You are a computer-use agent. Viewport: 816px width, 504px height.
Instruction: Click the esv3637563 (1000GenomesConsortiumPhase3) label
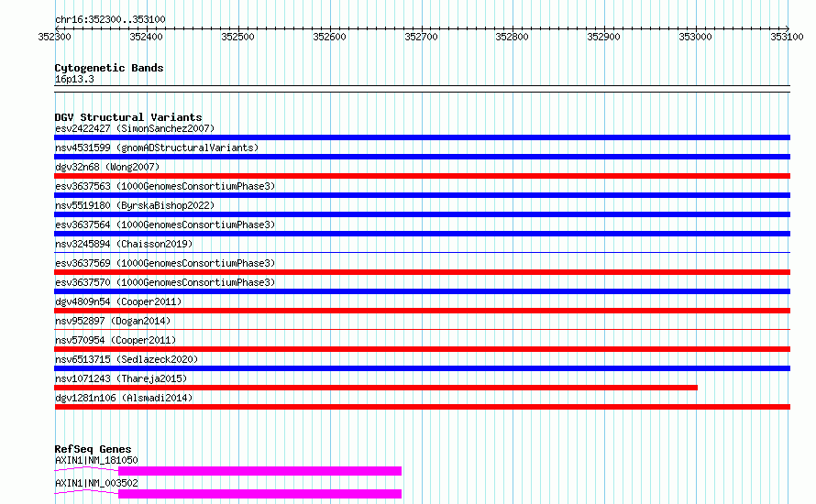[x=165, y=186]
